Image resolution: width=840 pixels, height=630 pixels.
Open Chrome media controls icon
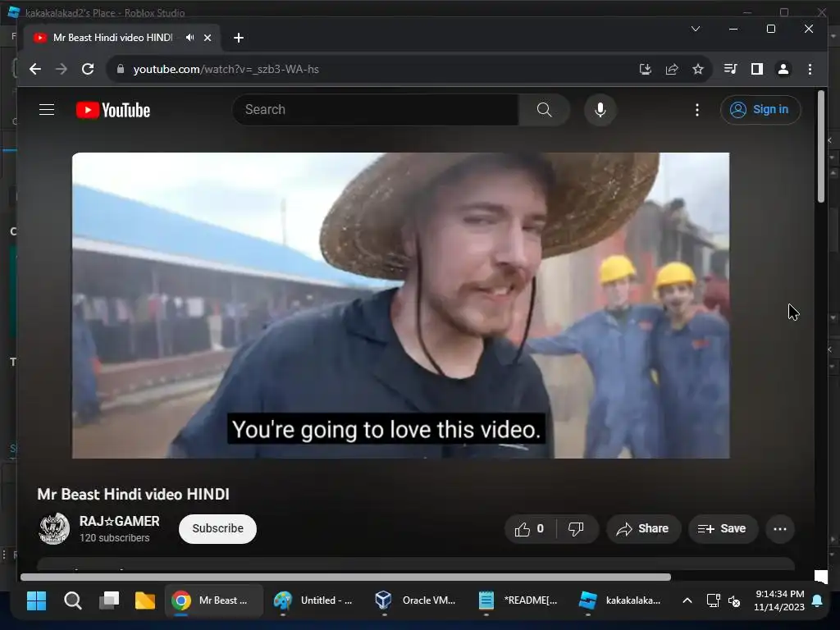pyautogui.click(x=730, y=69)
